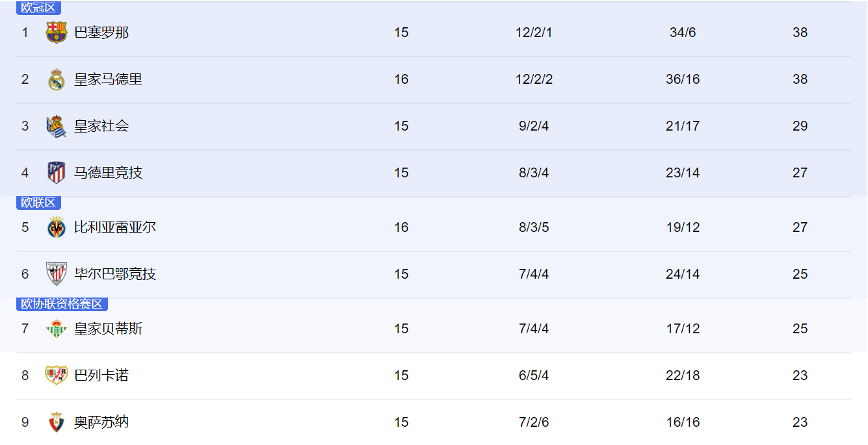The image size is (868, 445).
Task: Open 奥萨苏纳 team link
Action: 101,422
